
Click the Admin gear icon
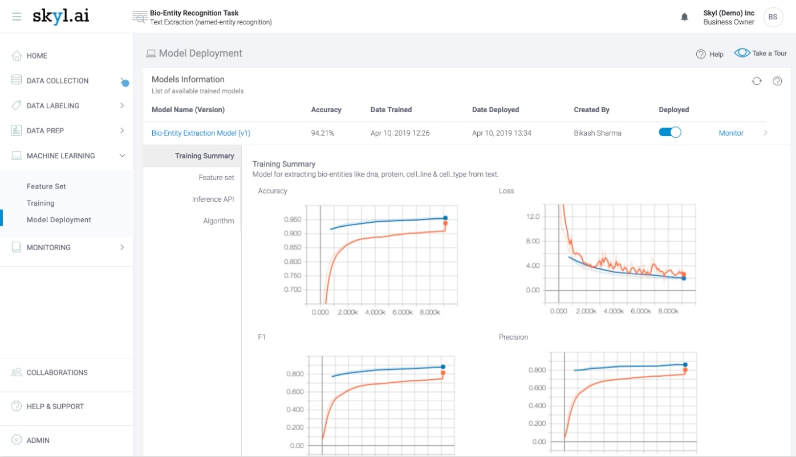[16, 440]
